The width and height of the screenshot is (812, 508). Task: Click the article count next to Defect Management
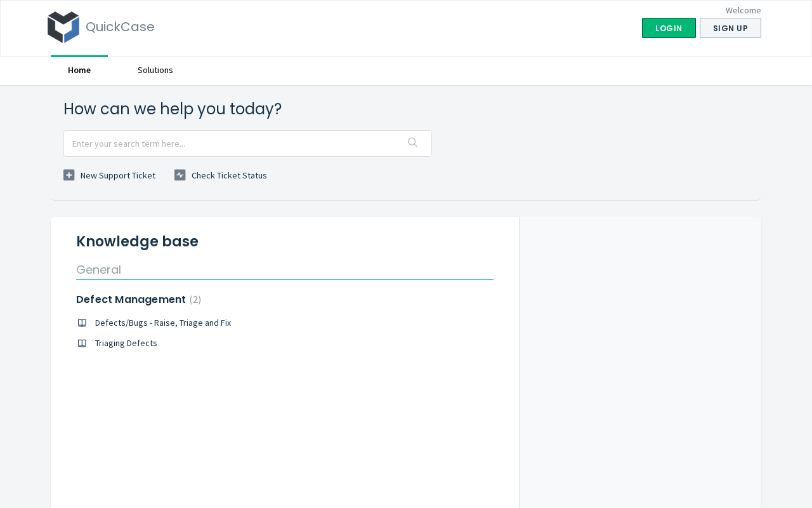[x=195, y=300]
